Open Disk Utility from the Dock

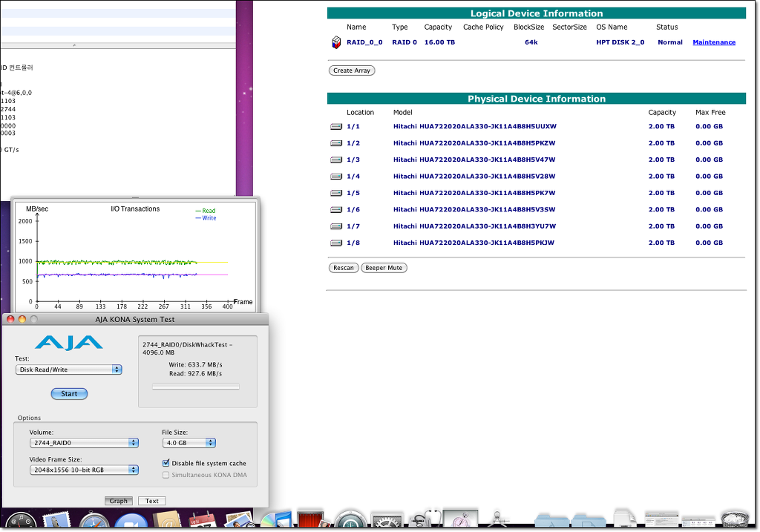[x=425, y=519]
